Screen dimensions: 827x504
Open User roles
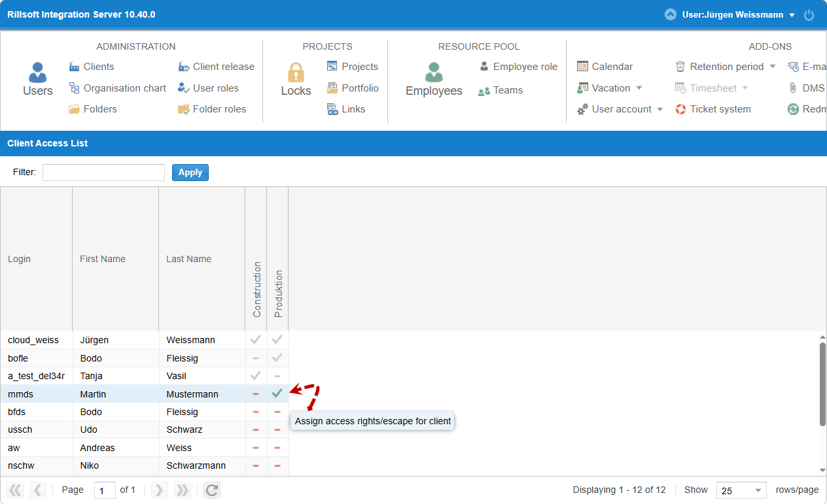point(208,88)
